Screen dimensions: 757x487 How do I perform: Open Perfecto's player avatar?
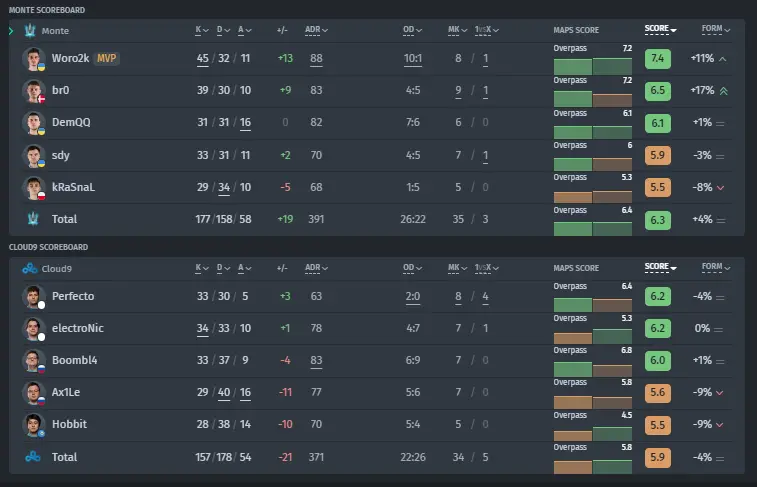click(x=34, y=296)
